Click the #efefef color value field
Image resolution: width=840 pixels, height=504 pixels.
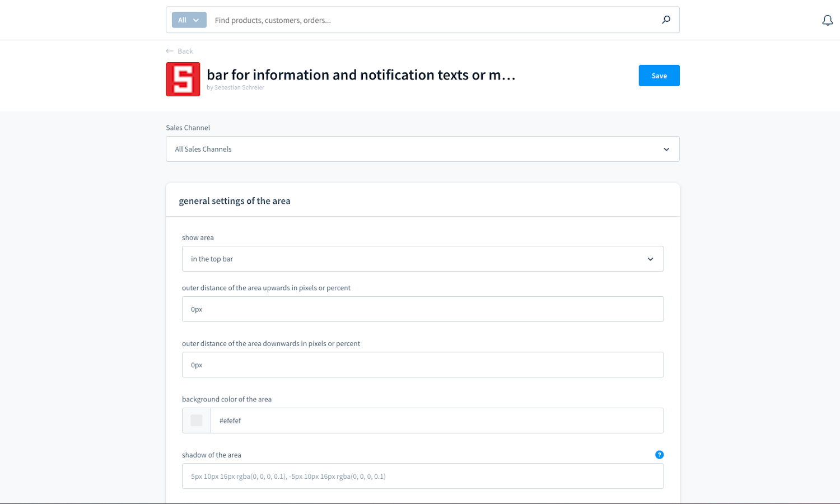tap(437, 420)
